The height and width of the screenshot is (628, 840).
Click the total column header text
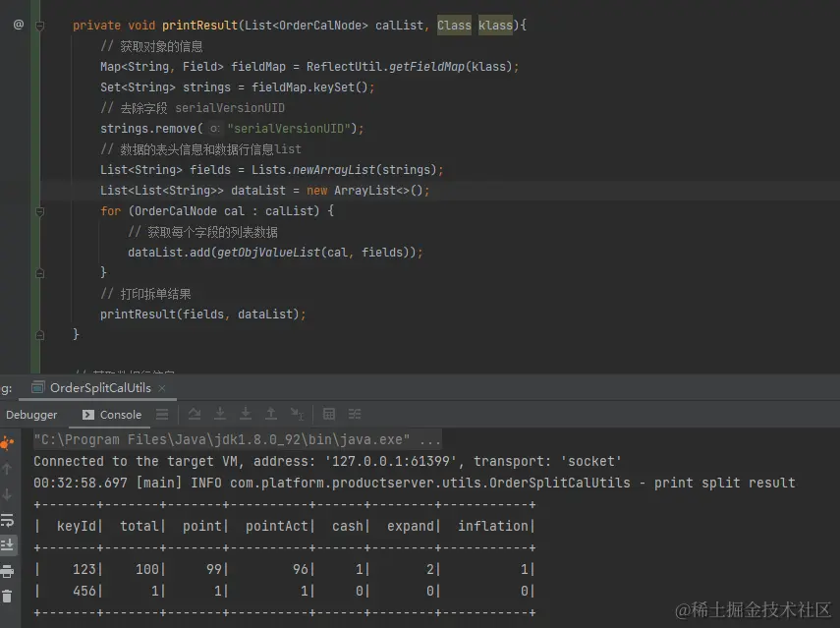click(140, 526)
